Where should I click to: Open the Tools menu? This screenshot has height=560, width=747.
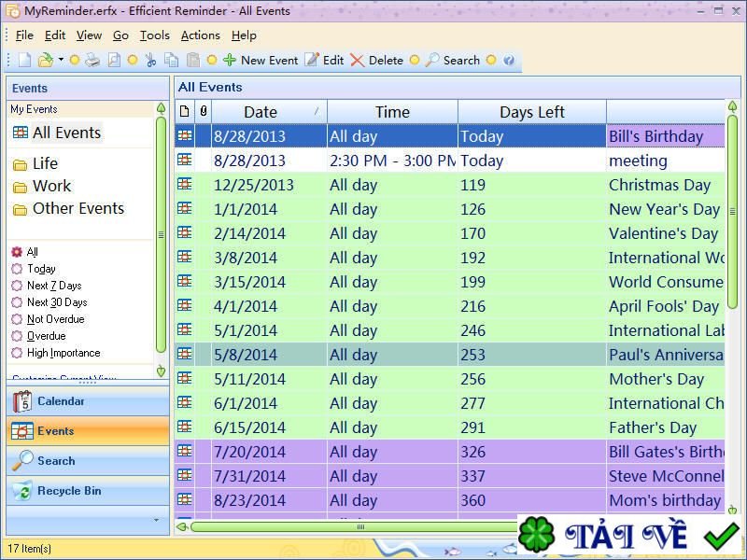(x=155, y=35)
